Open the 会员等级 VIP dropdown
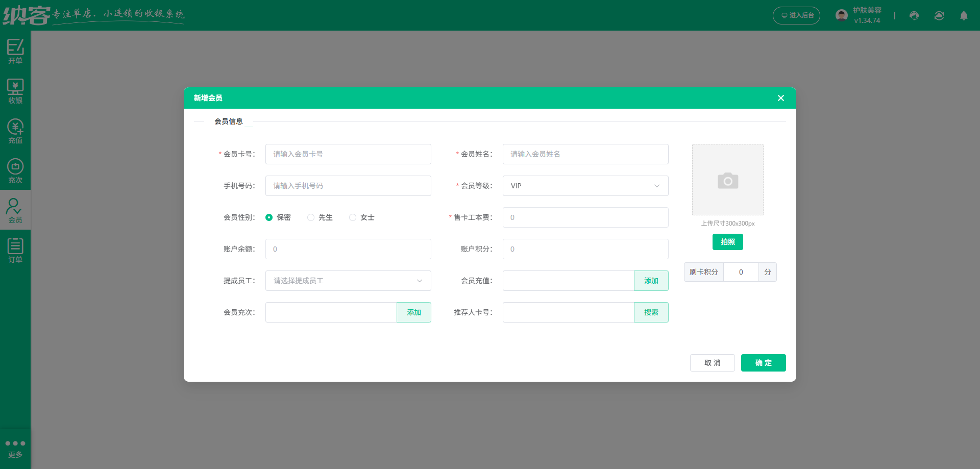Image resolution: width=980 pixels, height=469 pixels. coord(585,186)
